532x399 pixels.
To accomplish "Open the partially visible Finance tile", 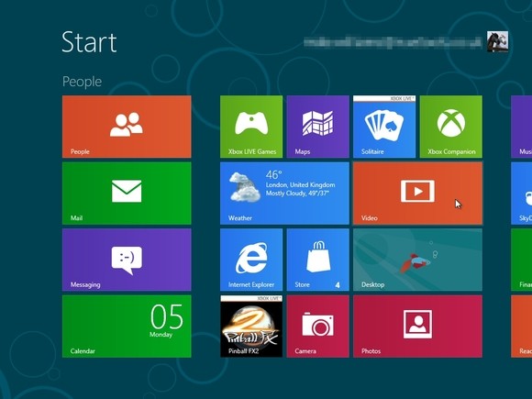I will tap(522, 260).
